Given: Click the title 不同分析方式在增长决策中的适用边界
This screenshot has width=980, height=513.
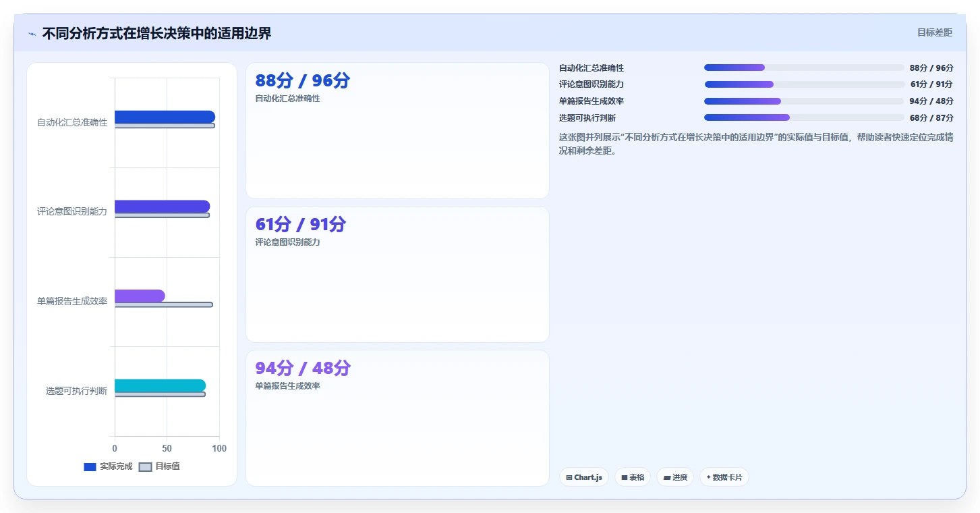Looking at the screenshot, I should point(156,33).
